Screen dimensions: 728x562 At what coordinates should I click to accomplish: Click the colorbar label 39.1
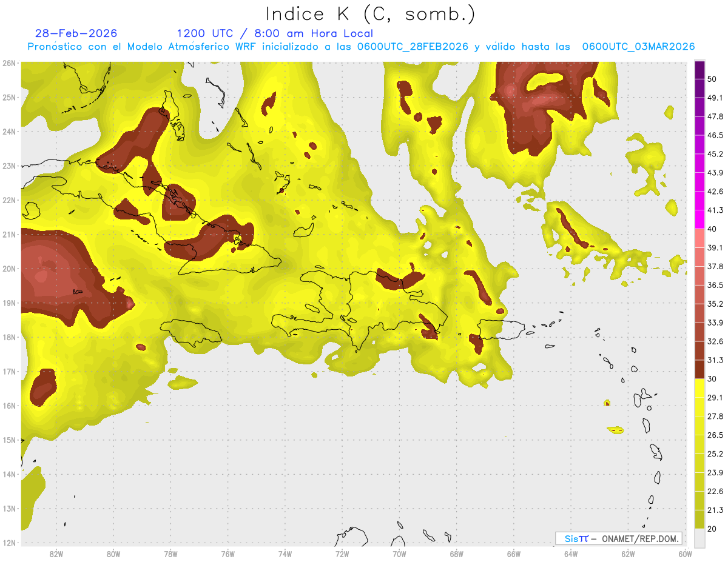click(x=715, y=248)
